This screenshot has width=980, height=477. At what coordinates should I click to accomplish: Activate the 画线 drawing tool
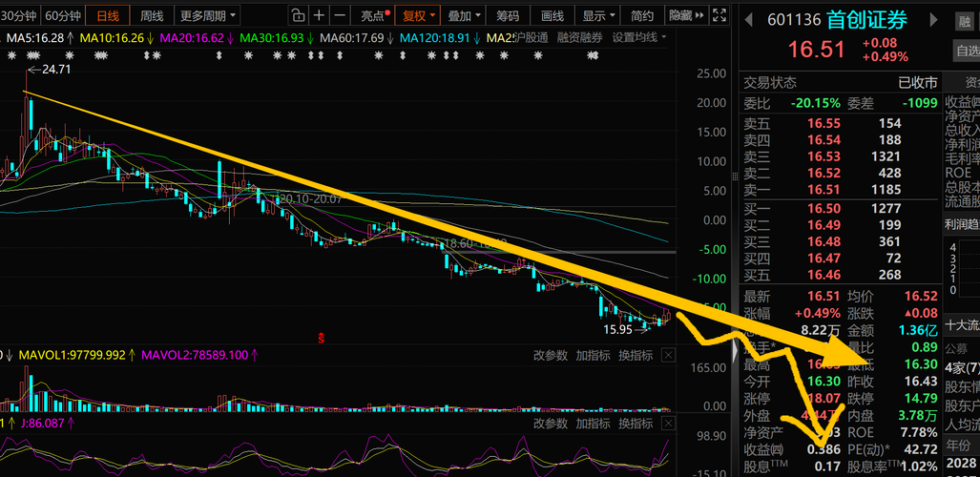[552, 15]
